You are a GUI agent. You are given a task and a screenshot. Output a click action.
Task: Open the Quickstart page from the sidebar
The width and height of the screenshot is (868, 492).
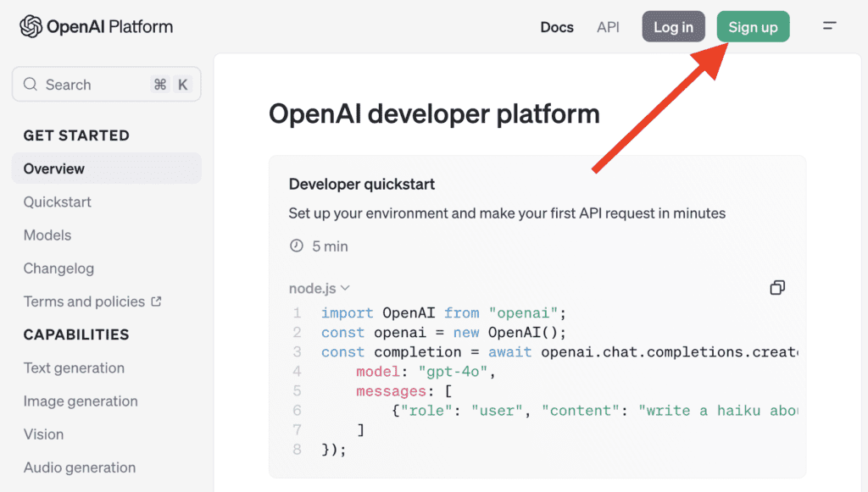click(x=57, y=202)
